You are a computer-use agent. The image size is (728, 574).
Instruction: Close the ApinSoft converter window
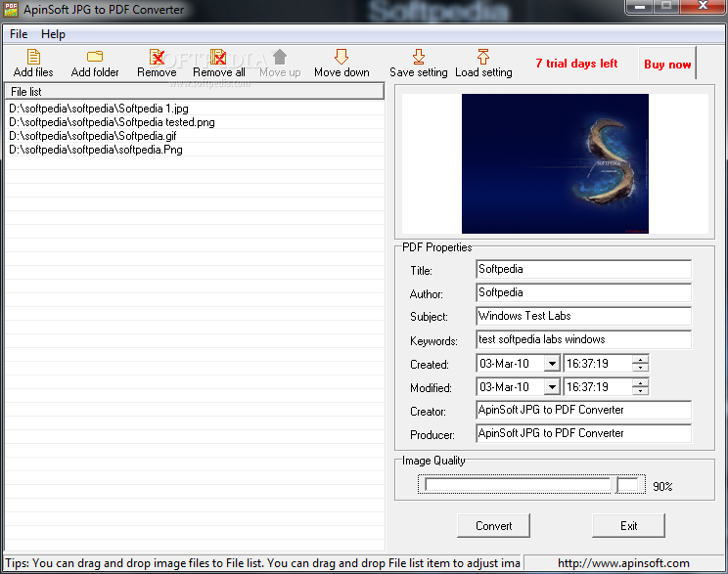pos(703,7)
